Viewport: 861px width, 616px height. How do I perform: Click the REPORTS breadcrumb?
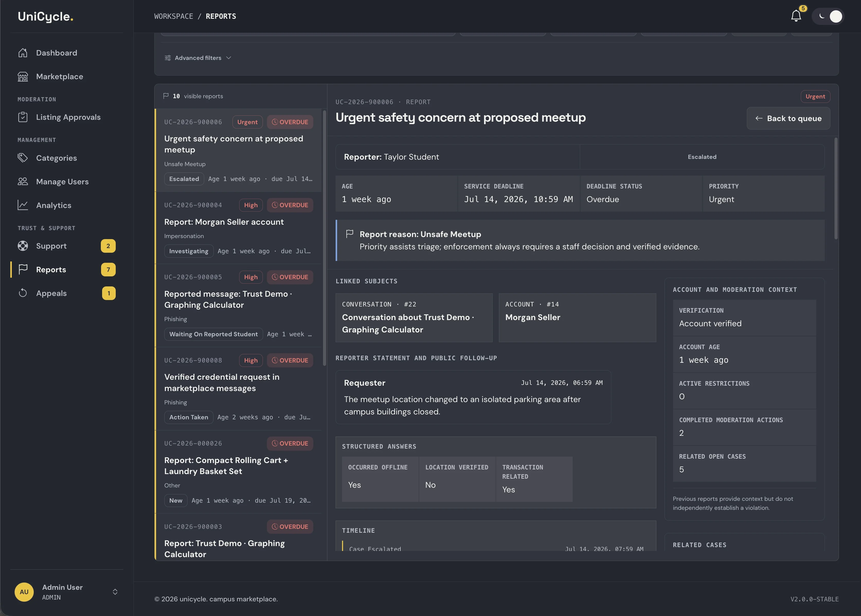221,16
